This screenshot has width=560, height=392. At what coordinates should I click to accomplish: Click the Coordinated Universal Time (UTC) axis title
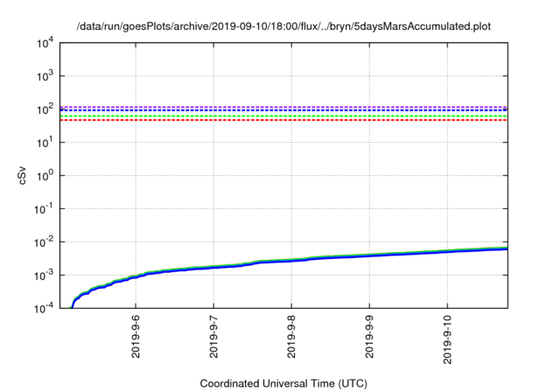point(283,383)
